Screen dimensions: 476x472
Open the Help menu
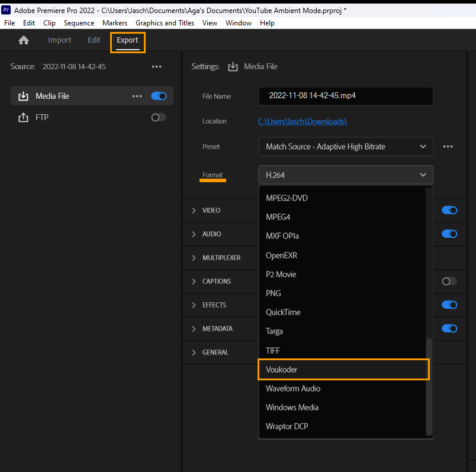pyautogui.click(x=267, y=23)
